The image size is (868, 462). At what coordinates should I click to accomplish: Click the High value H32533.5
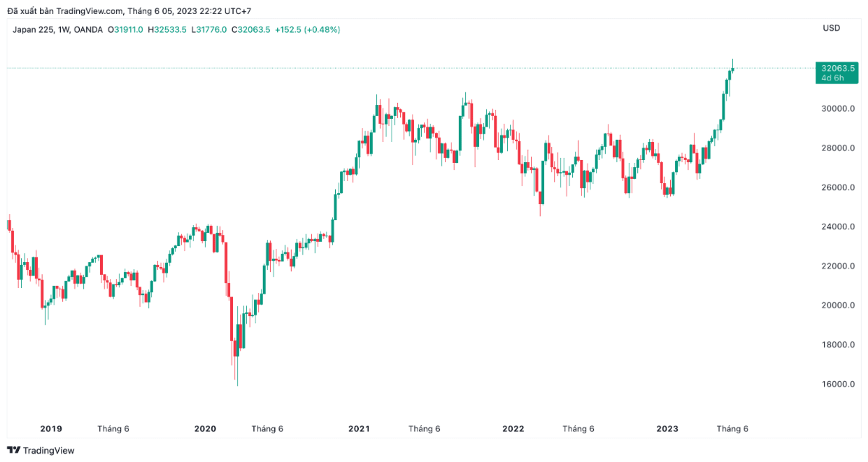(167, 29)
